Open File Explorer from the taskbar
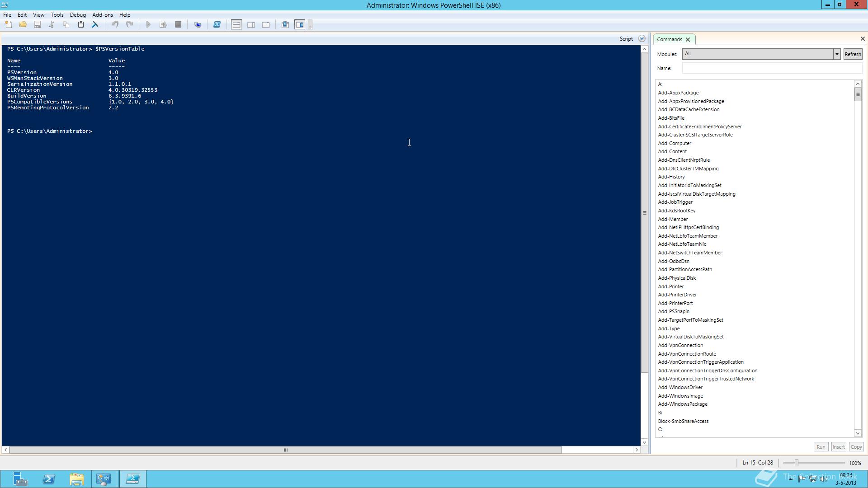Viewport: 868px width, 488px height. 77,479
